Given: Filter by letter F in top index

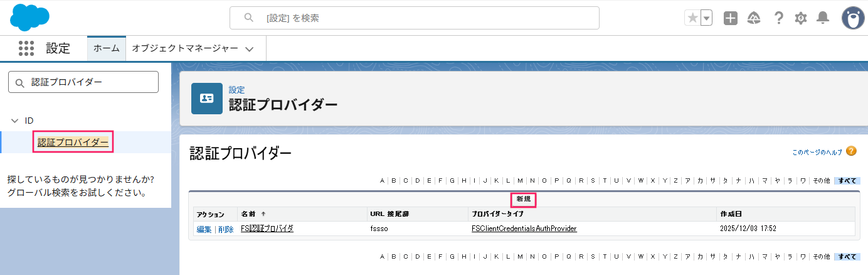Looking at the screenshot, I should point(440,181).
